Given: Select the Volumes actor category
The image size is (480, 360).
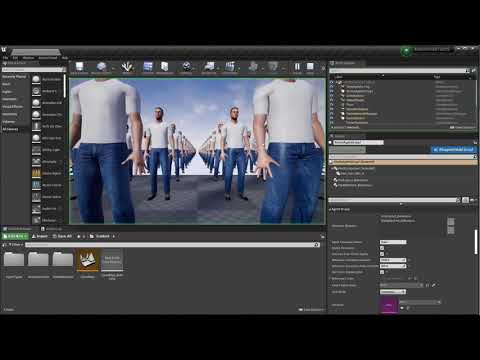Looking at the screenshot, I should (9, 122).
